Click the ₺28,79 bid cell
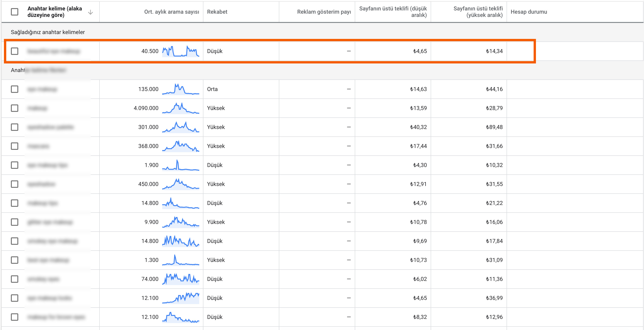The image size is (644, 330). (494, 108)
